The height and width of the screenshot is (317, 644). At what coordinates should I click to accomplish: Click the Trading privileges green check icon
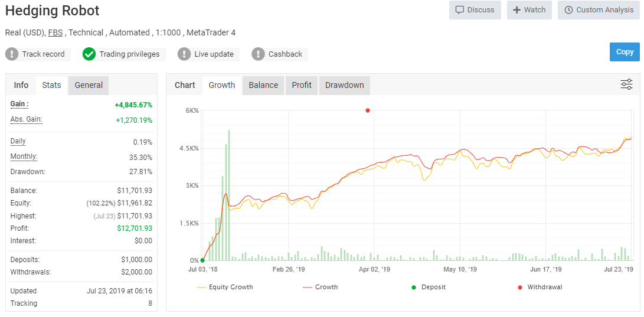[x=89, y=54]
